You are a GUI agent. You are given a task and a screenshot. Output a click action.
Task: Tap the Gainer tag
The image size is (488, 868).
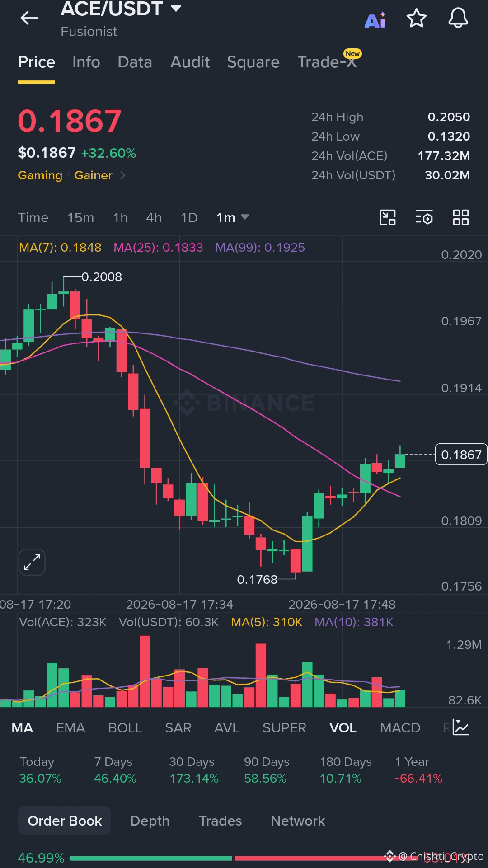[x=93, y=175]
